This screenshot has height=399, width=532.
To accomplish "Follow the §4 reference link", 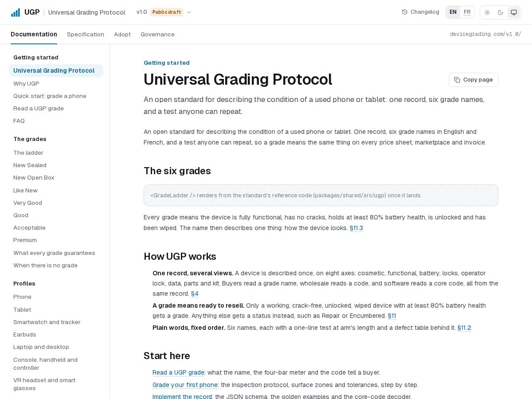I will [x=195, y=293].
